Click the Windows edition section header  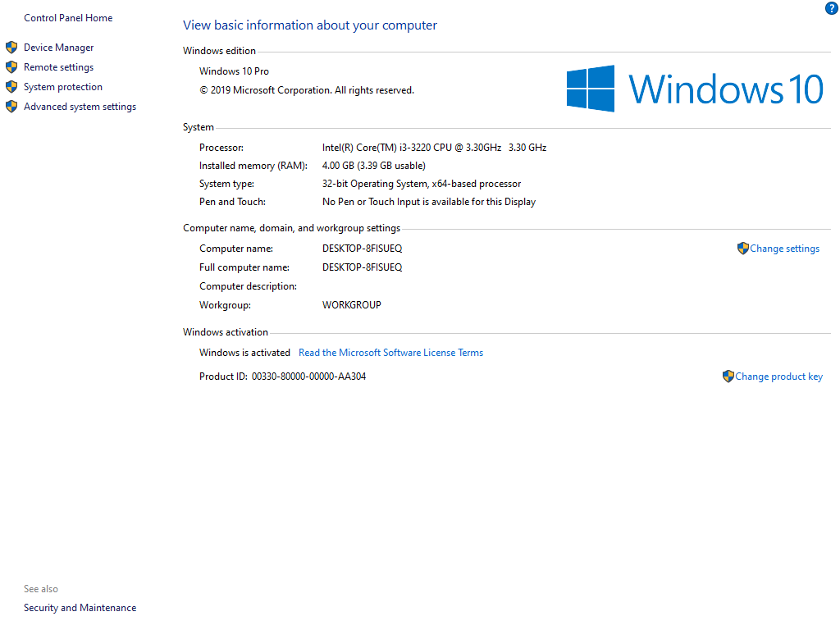click(x=219, y=51)
